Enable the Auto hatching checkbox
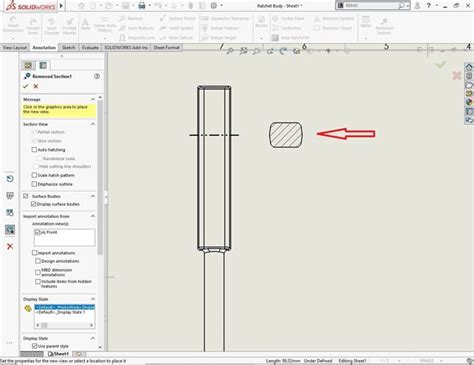 pos(34,150)
